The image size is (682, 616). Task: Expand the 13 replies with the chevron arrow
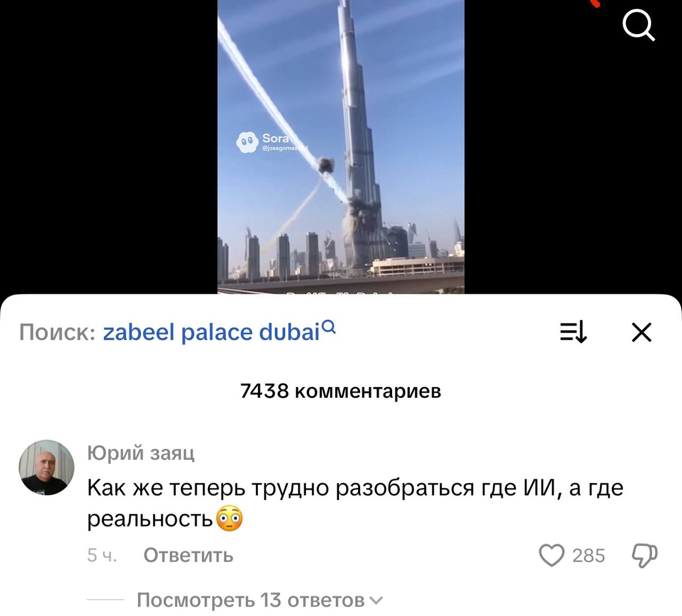coord(376,601)
